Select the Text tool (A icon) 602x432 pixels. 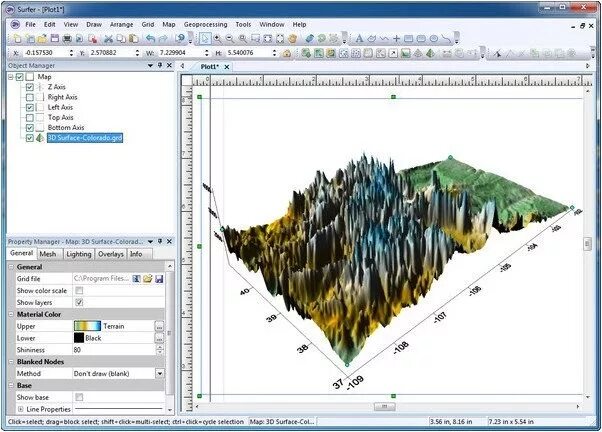pyautogui.click(x=359, y=38)
